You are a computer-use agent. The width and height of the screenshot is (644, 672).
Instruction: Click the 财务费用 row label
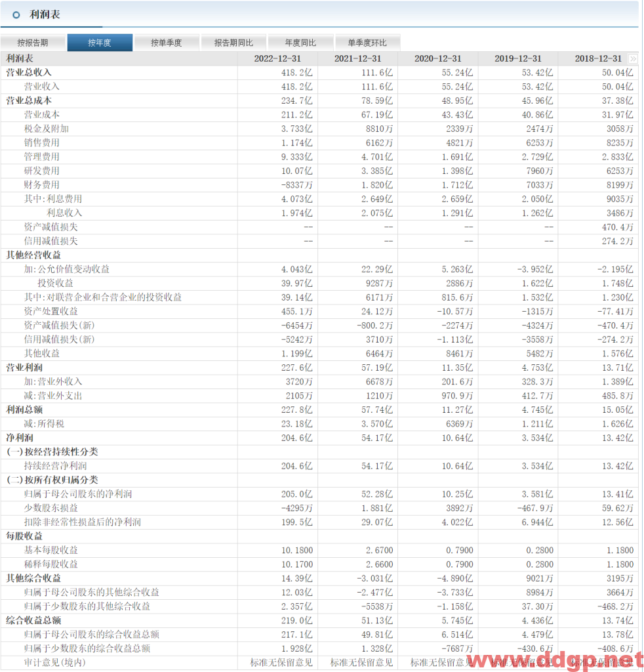[41, 184]
